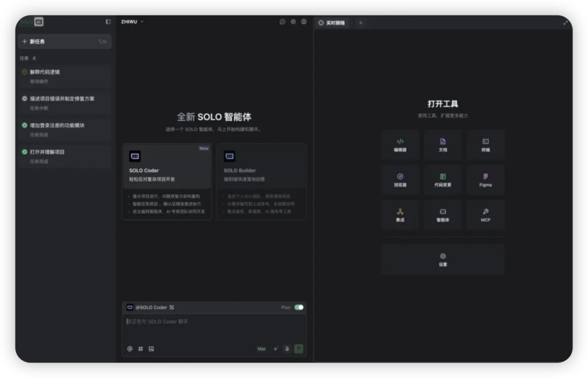Viewport: 588px width, 378px height.
Task: Attach an image using the picture icon
Action: point(152,349)
